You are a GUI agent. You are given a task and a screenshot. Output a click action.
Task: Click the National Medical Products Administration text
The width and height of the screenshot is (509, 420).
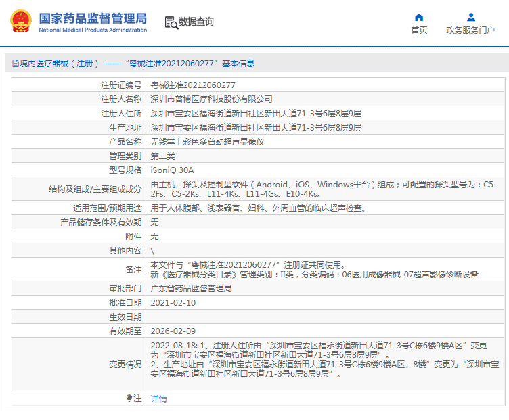[93, 30]
